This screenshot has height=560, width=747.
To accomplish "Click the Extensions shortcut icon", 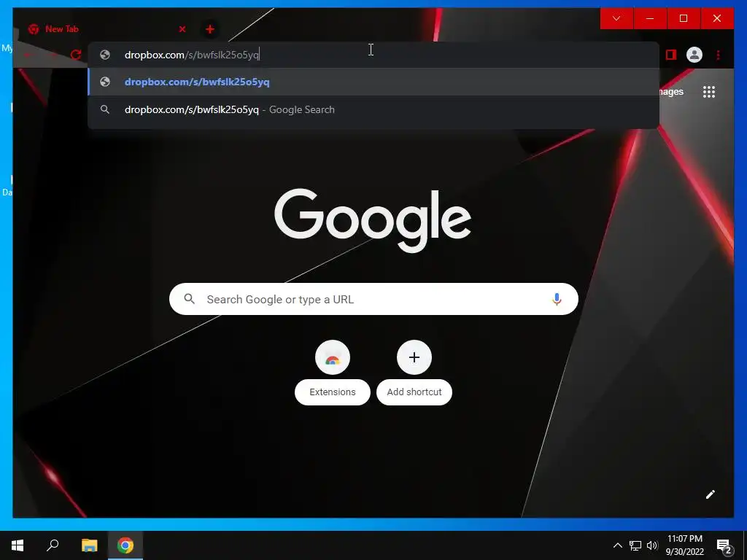I will [333, 357].
